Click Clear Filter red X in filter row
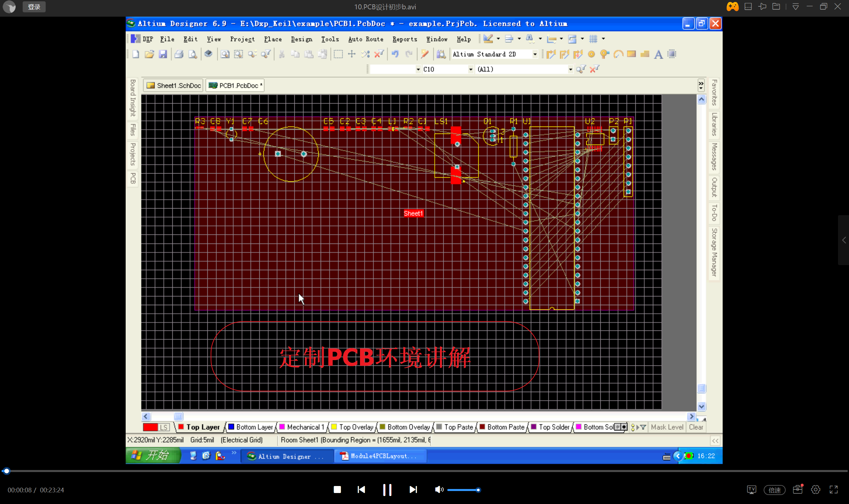849x504 pixels. [595, 69]
